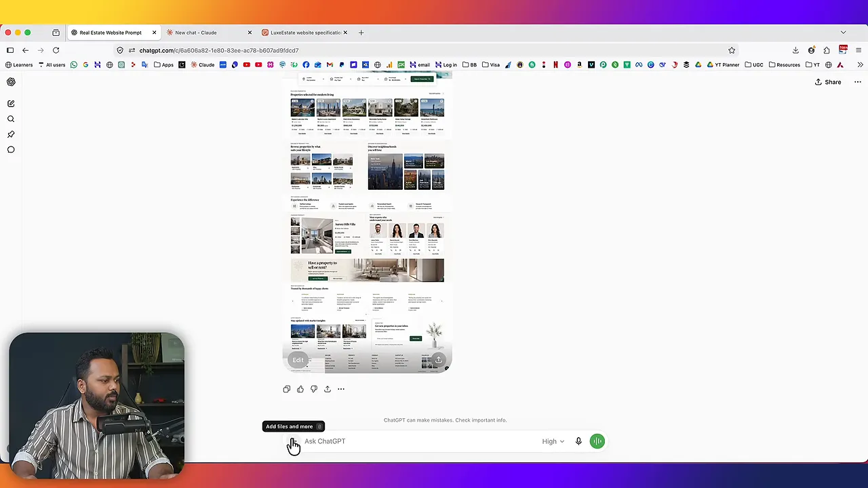Screen dimensions: 868x488
Task: Open Visa bookmarks folder
Action: point(490,65)
